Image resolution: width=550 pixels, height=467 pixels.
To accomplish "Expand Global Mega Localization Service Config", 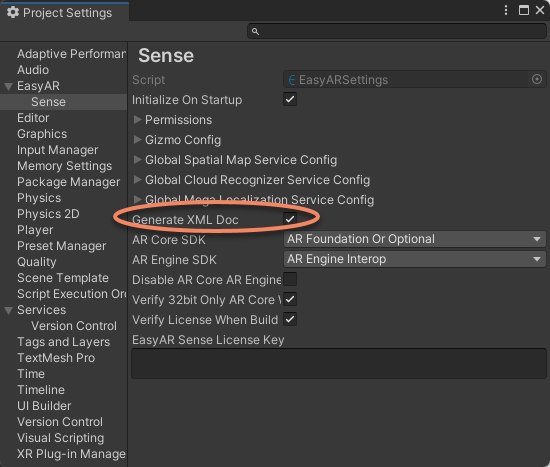I will click(137, 199).
